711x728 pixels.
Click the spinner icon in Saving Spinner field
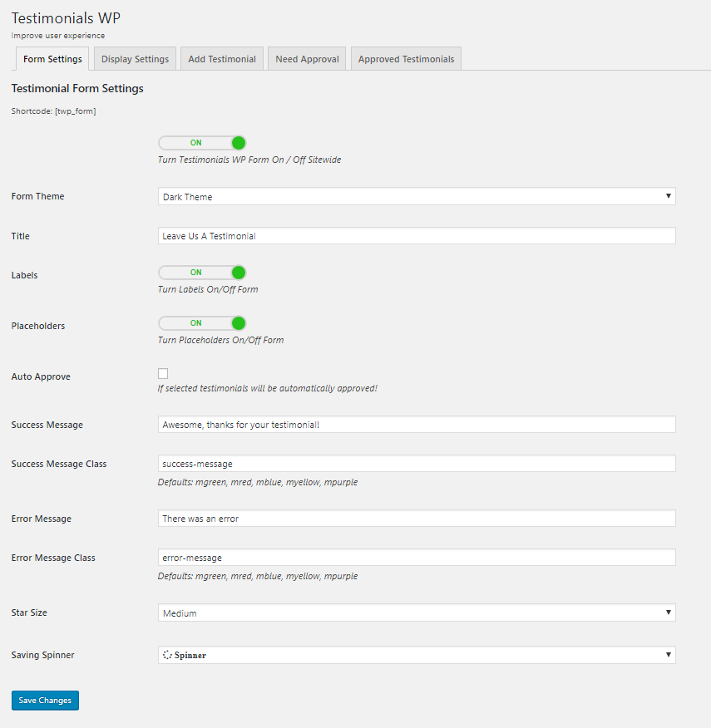coord(167,655)
